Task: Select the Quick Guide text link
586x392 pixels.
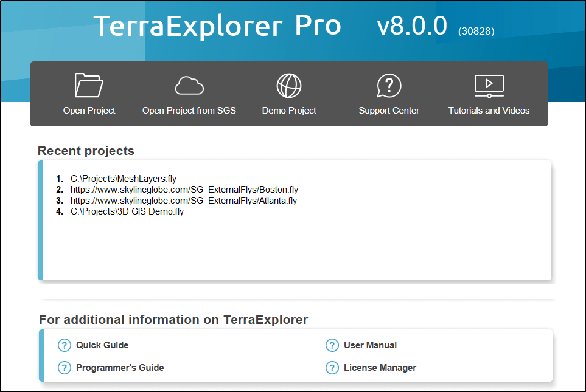Action: click(102, 345)
